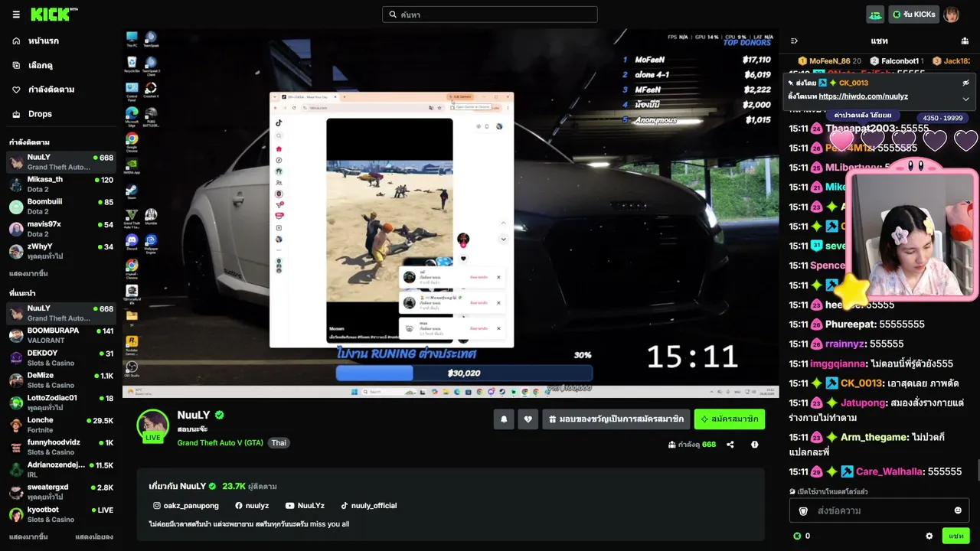Click the browse icon in the left sidebar
Screen dimensions: 980x551
(16, 65)
